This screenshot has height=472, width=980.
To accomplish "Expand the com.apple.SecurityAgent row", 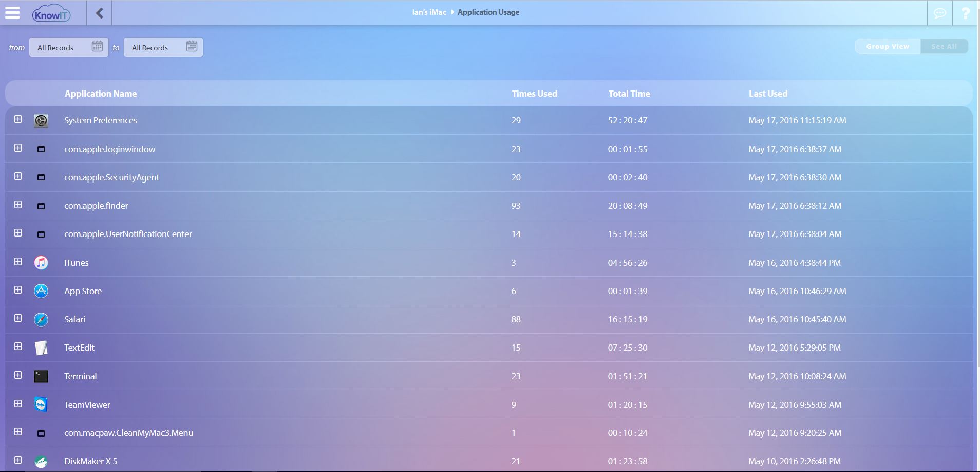I will [x=18, y=176].
